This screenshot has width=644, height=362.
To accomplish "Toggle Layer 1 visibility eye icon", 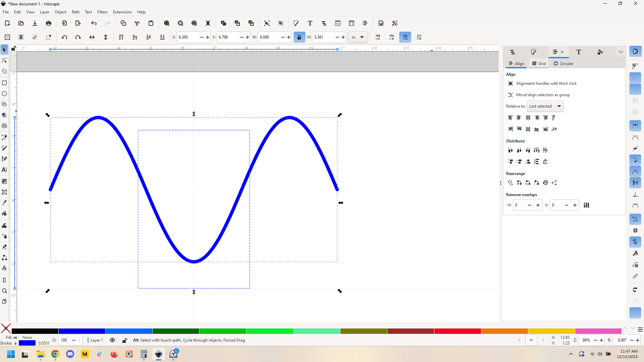I will [112, 340].
